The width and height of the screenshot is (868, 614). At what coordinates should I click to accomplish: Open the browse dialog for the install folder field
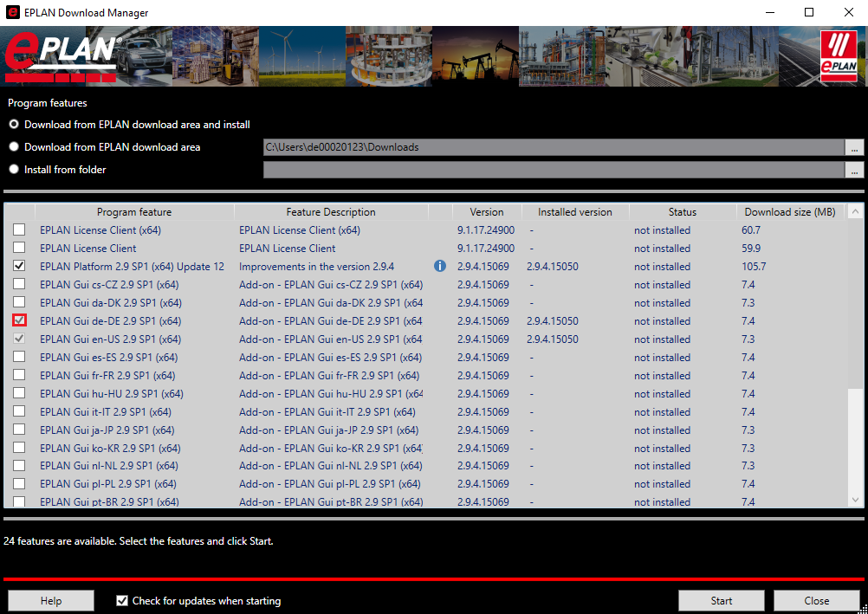[x=855, y=169]
